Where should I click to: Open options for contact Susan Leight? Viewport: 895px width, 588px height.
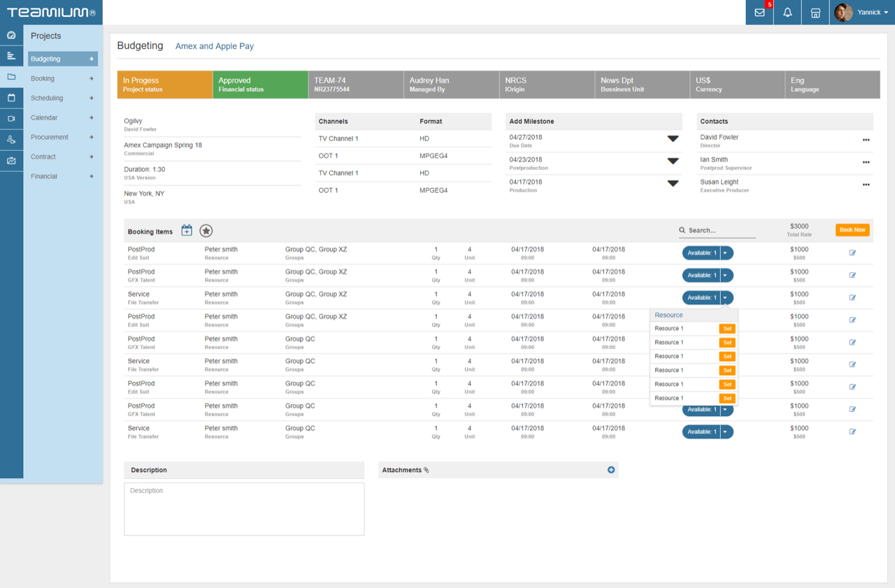[x=866, y=185]
